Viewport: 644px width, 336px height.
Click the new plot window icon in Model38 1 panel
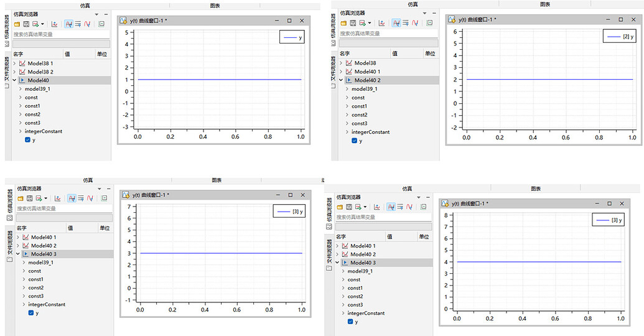(x=54, y=24)
